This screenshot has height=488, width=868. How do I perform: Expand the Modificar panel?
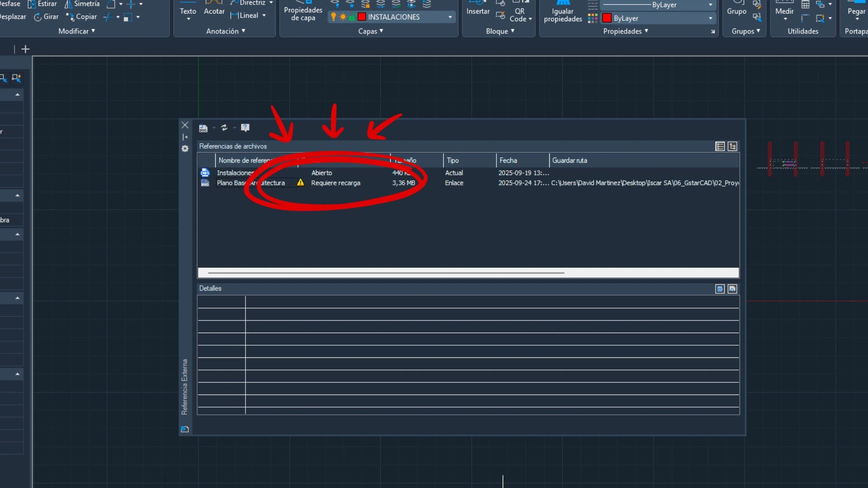77,31
